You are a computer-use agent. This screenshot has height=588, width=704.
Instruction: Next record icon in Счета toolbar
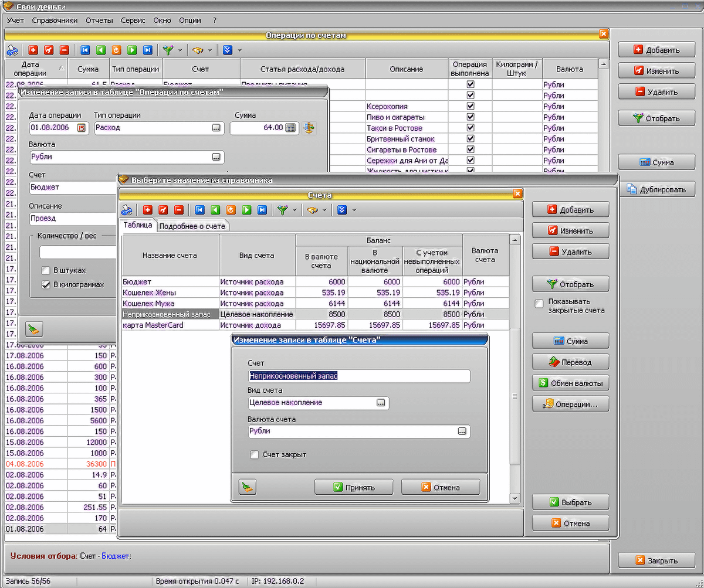246,210
